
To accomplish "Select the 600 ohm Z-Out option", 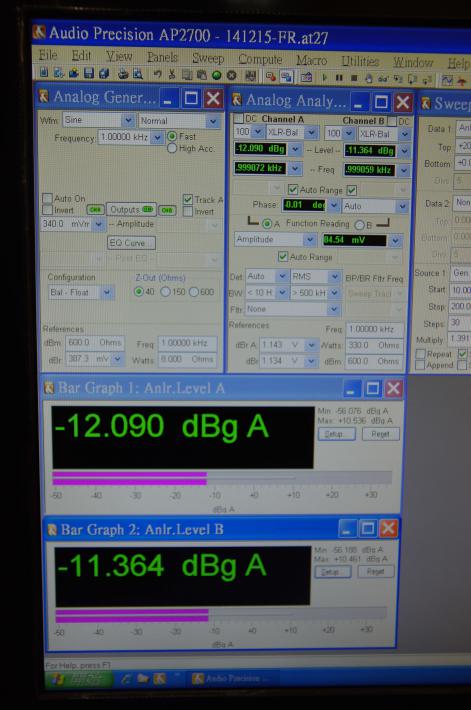I will point(194,292).
